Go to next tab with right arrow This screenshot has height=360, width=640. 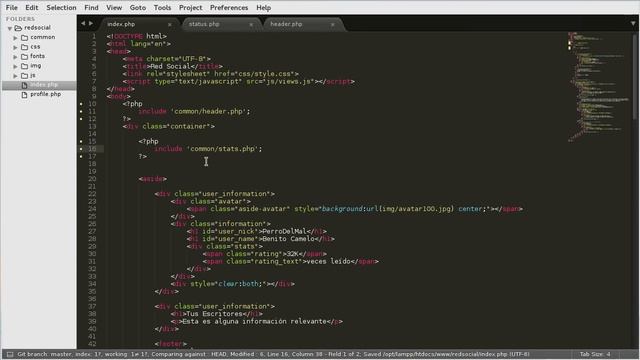pyautogui.click(x=91, y=24)
